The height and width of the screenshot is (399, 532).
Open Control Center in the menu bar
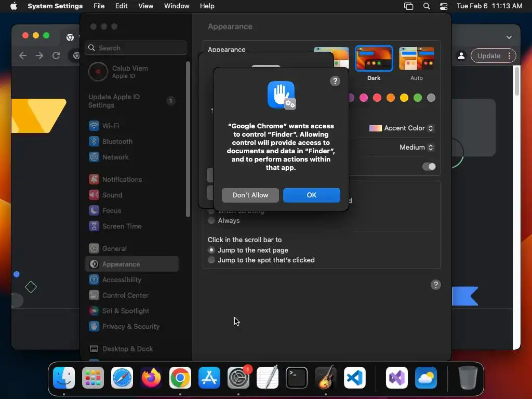[444, 6]
